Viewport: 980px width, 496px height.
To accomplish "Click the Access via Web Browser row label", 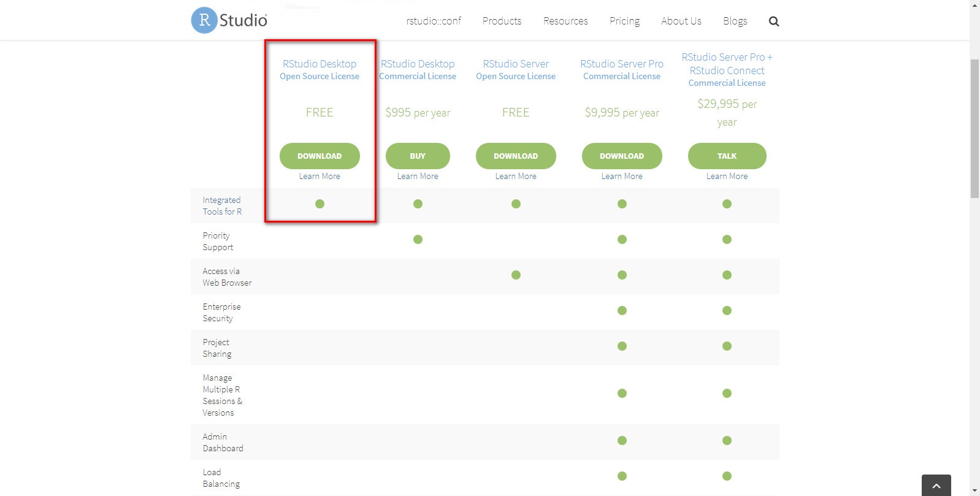I will pyautogui.click(x=227, y=277).
